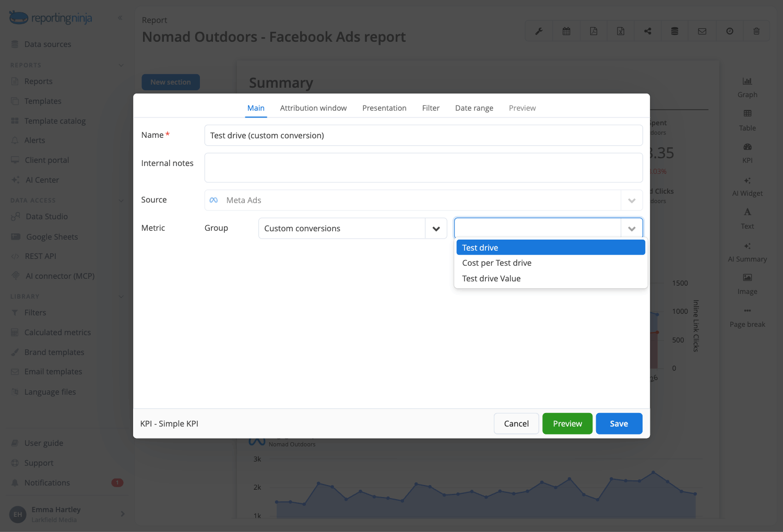
Task: Click the share icon in report toolbar
Action: pyautogui.click(x=648, y=31)
